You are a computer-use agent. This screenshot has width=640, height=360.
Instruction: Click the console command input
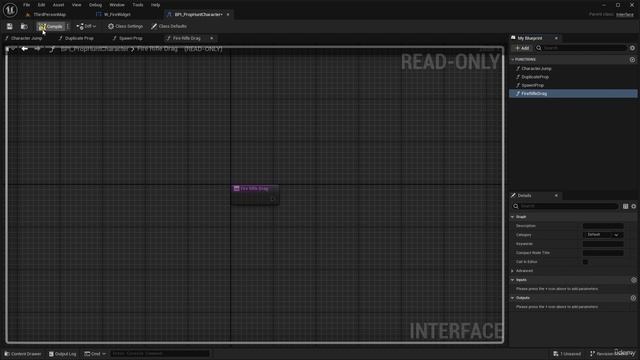pyautogui.click(x=160, y=354)
